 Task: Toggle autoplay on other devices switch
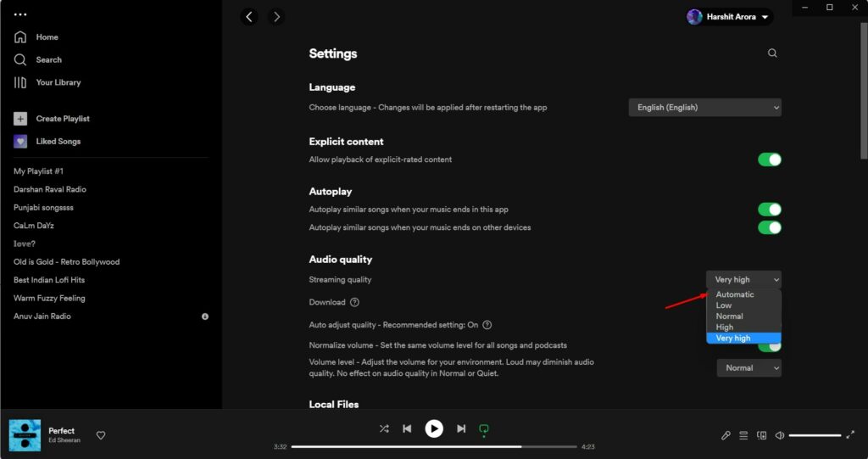click(x=769, y=227)
